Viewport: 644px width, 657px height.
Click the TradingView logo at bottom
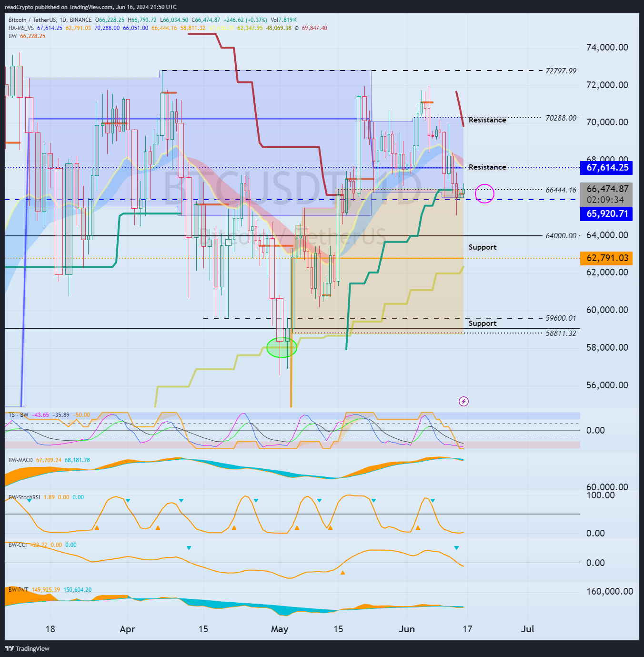point(27,648)
